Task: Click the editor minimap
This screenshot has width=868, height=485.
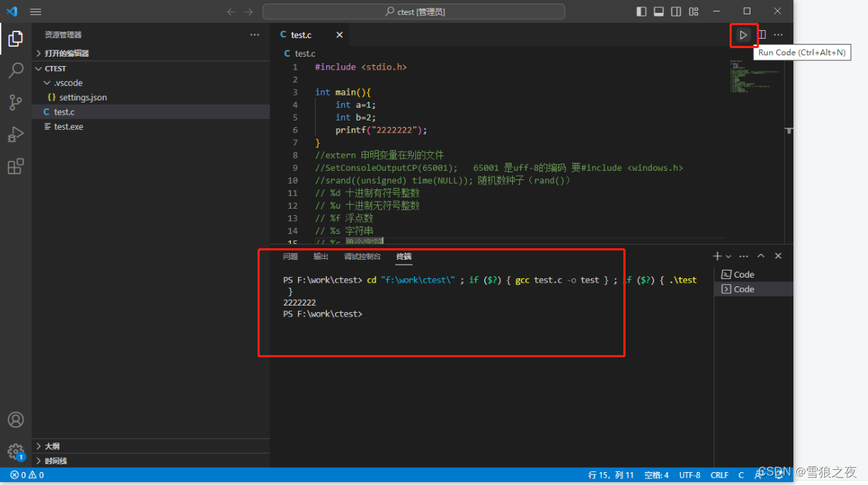Action: [x=755, y=77]
